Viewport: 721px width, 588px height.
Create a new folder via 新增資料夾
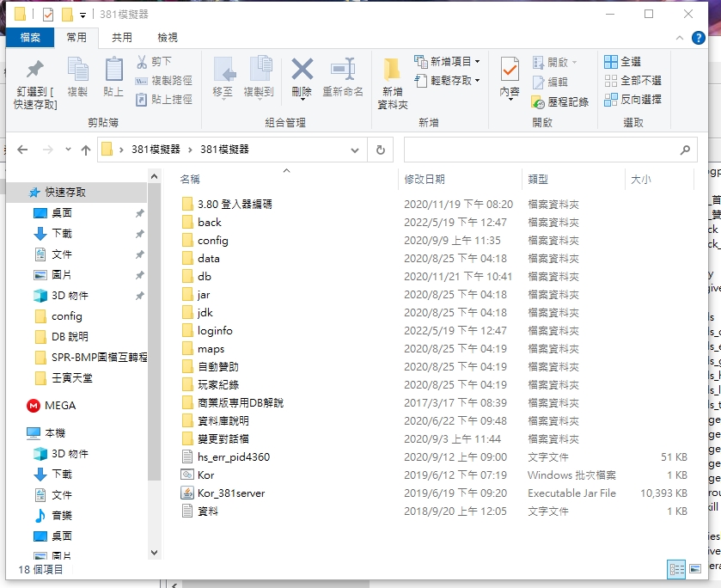click(x=392, y=84)
